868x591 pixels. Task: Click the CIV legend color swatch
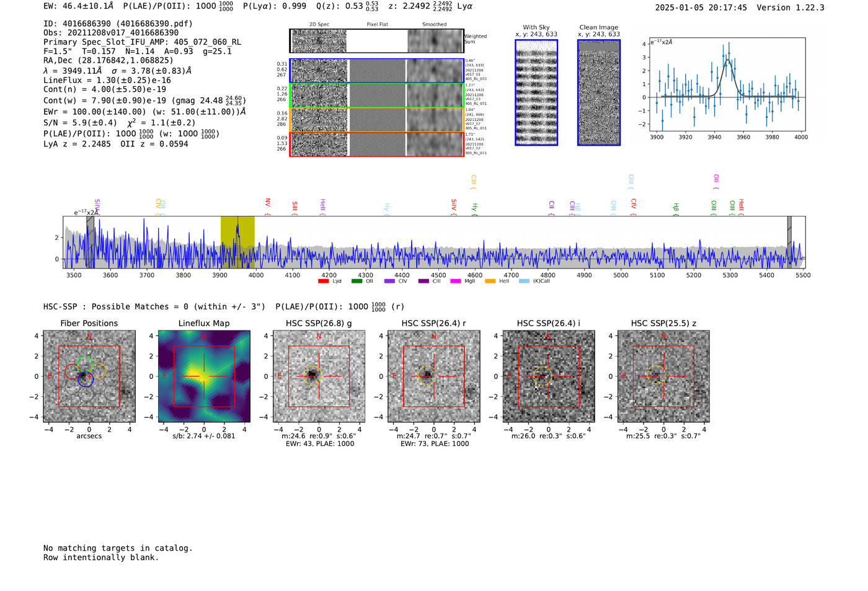coord(389,281)
